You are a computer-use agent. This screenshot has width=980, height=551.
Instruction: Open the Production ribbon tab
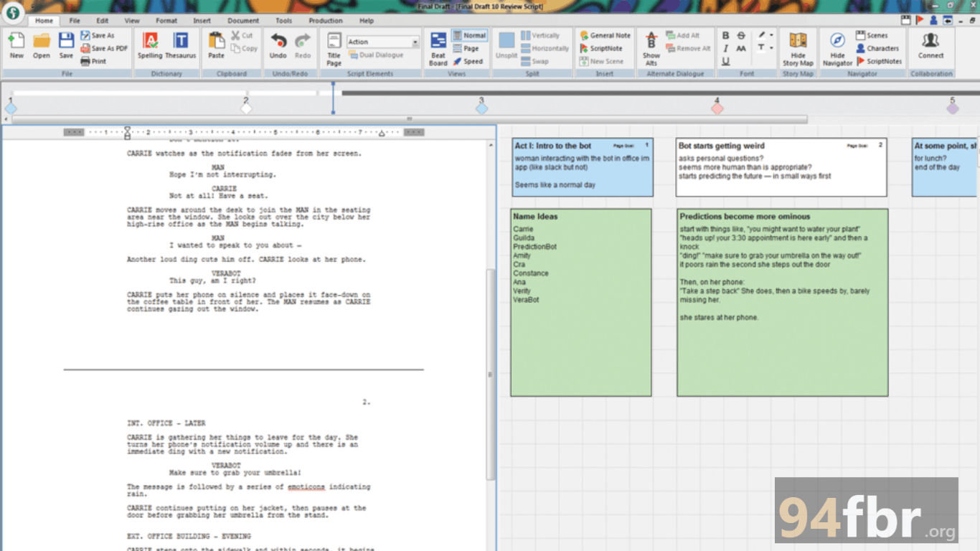tap(326, 21)
